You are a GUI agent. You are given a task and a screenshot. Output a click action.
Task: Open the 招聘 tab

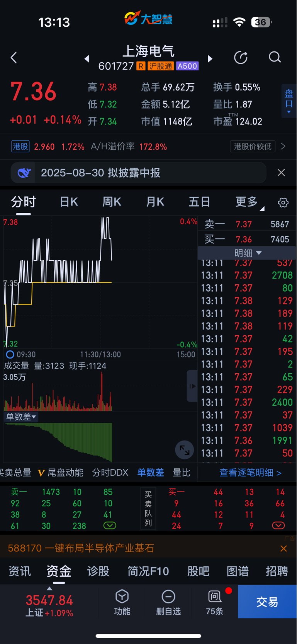[277, 571]
